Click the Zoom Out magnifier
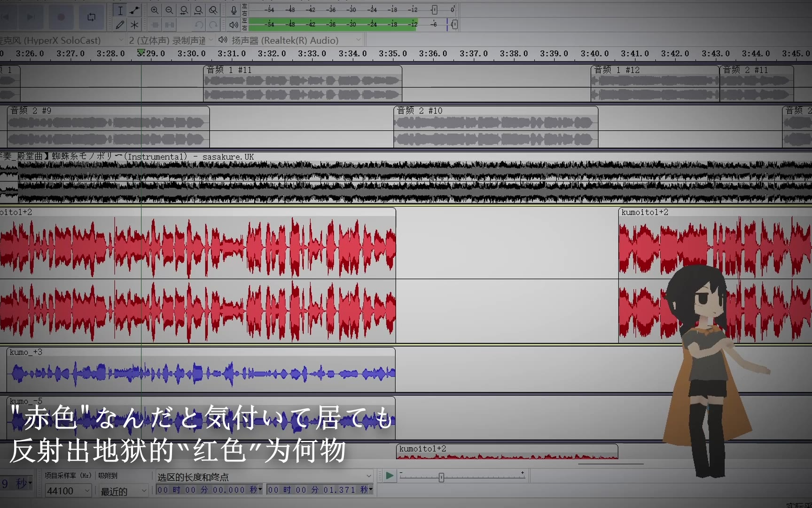The height and width of the screenshot is (508, 812). click(169, 10)
